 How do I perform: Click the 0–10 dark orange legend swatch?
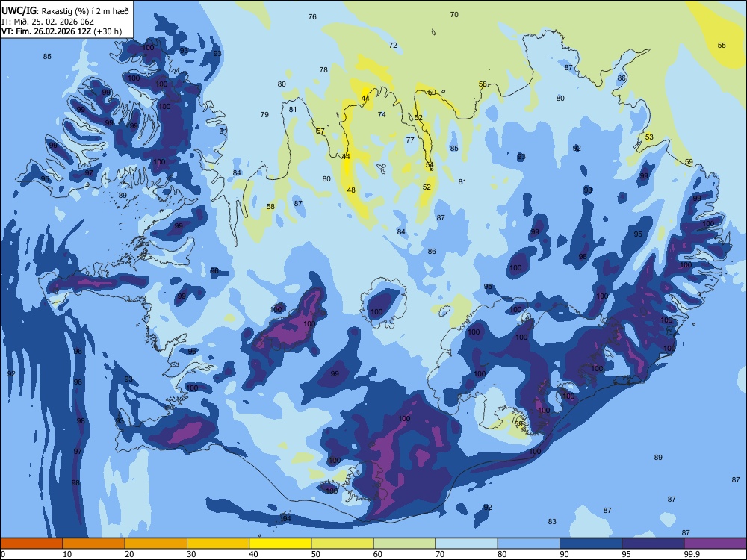[x=31, y=544]
